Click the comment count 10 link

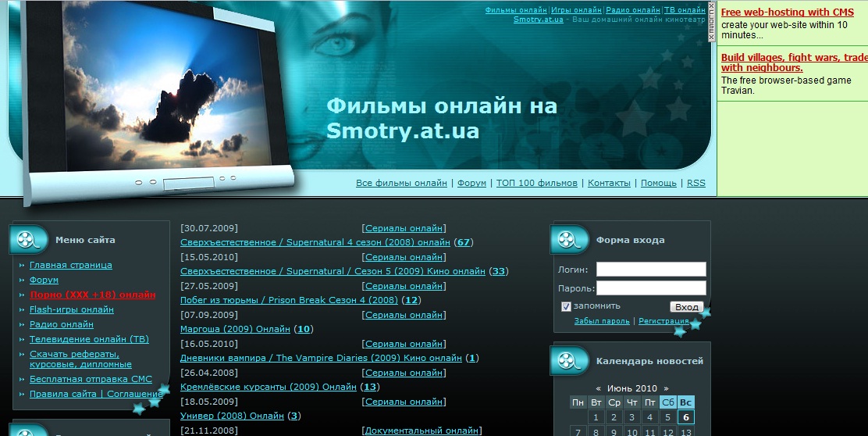pyautogui.click(x=304, y=328)
